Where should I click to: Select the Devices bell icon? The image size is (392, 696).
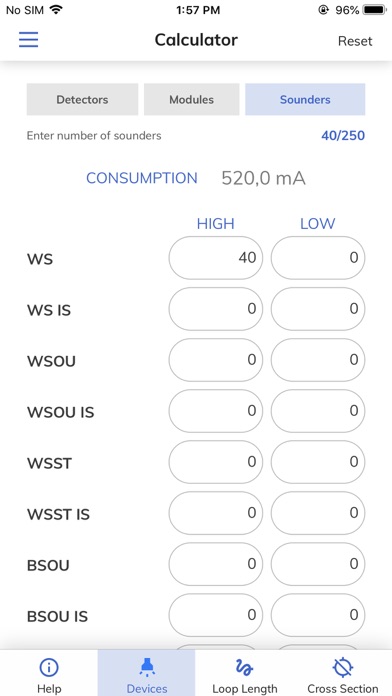click(x=147, y=667)
